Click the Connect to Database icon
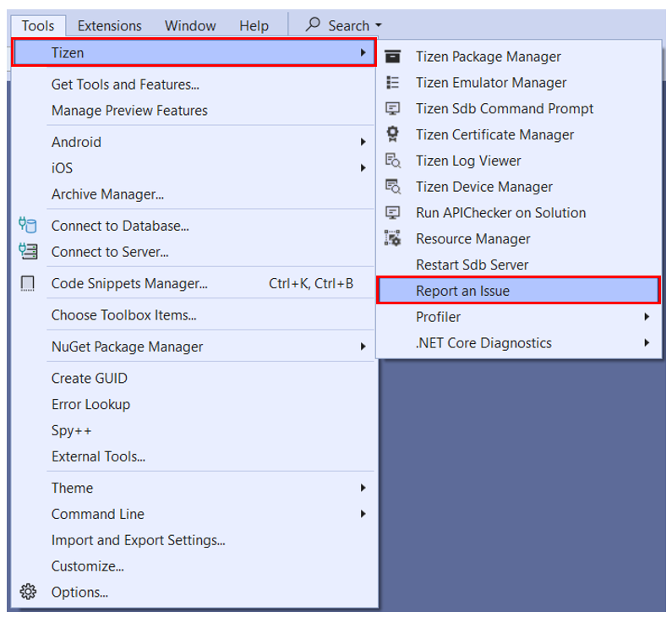The height and width of the screenshot is (617, 672). [28, 226]
